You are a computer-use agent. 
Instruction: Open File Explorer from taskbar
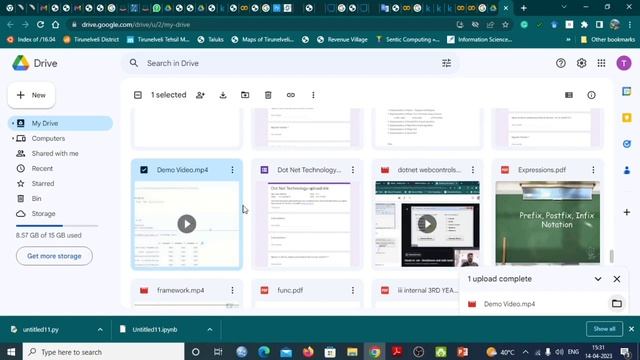coord(352,352)
